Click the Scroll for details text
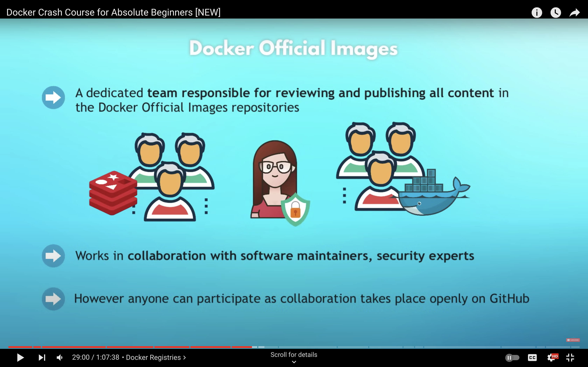The height and width of the screenshot is (367, 588). pyautogui.click(x=294, y=355)
